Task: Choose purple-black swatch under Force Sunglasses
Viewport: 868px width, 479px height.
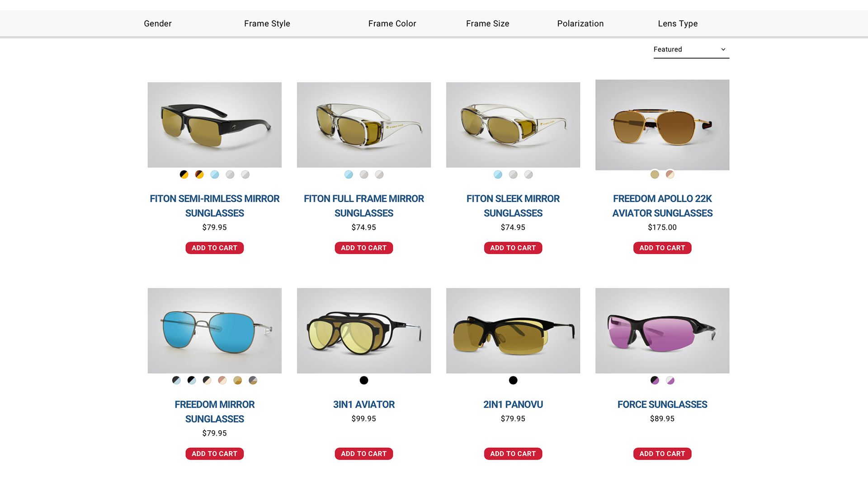Action: click(x=655, y=380)
